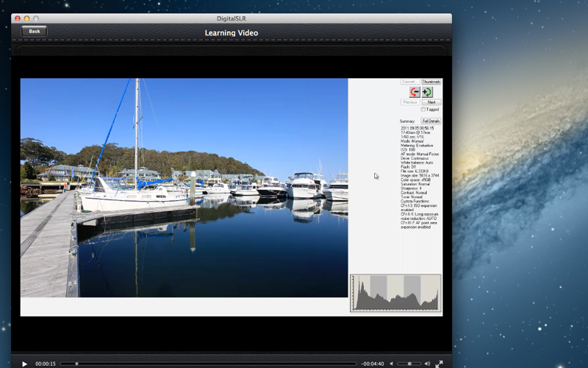Click the greyed-out Previous button in the video
This screenshot has width=588, height=368.
(x=410, y=102)
